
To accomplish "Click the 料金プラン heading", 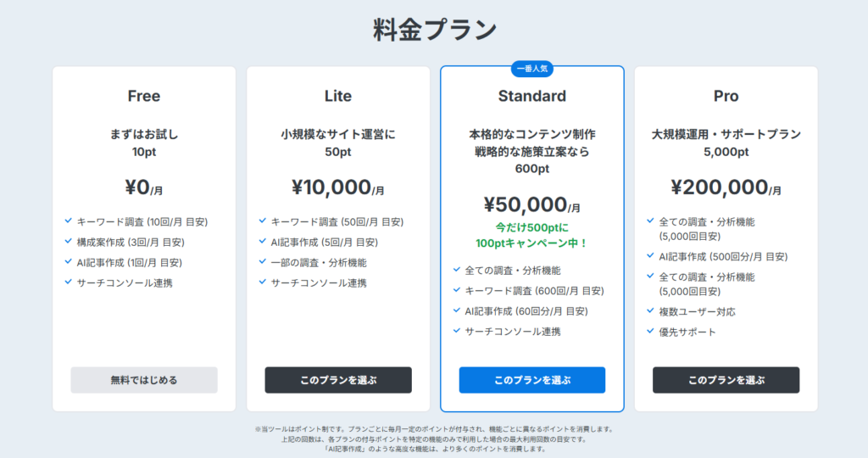I will [x=434, y=31].
